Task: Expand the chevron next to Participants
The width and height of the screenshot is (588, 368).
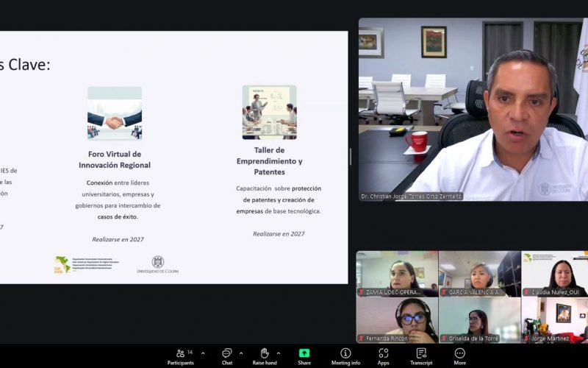Action: [203, 353]
